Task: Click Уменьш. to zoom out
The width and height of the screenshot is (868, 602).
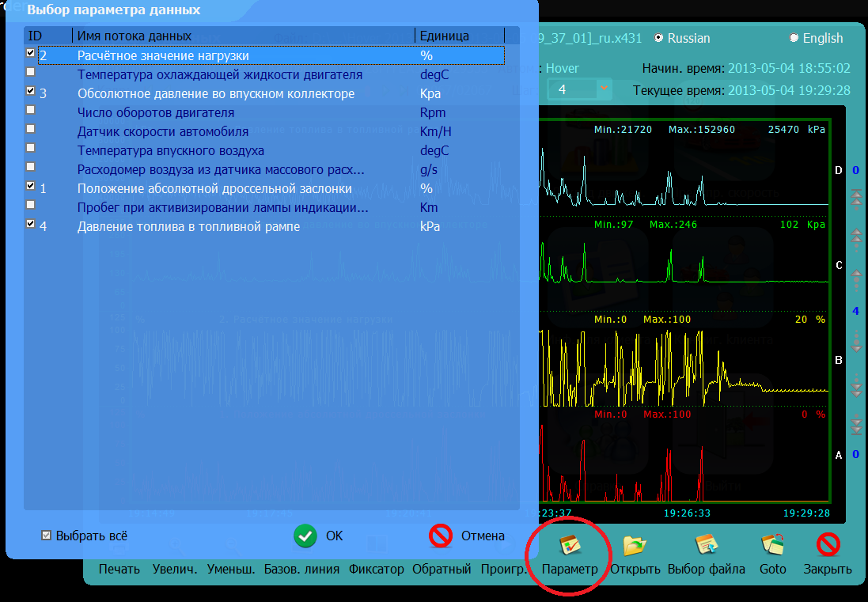Action: (231, 569)
